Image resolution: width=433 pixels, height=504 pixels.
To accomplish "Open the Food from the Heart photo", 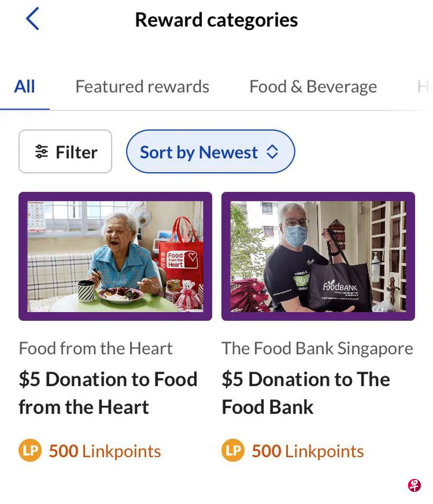I will coord(115,256).
